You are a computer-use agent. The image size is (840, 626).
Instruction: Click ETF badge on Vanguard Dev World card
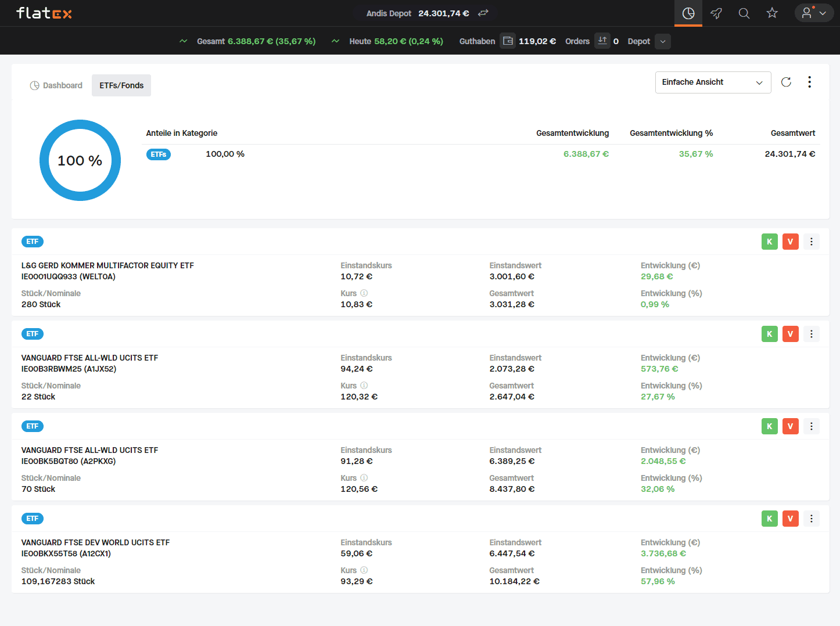tap(33, 519)
